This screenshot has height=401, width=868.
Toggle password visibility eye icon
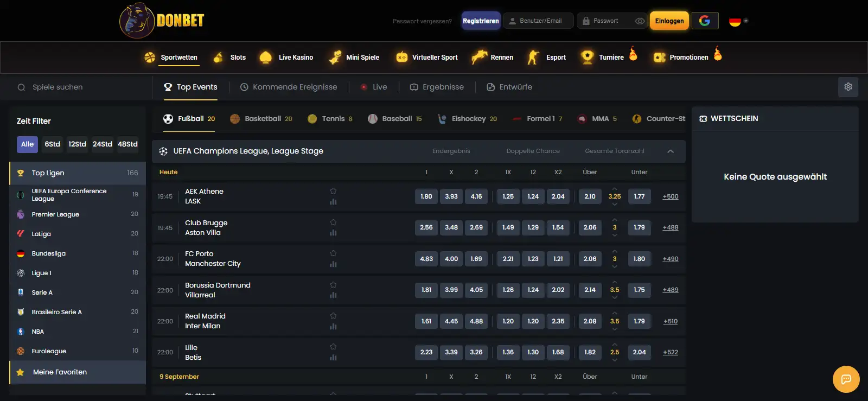point(640,21)
